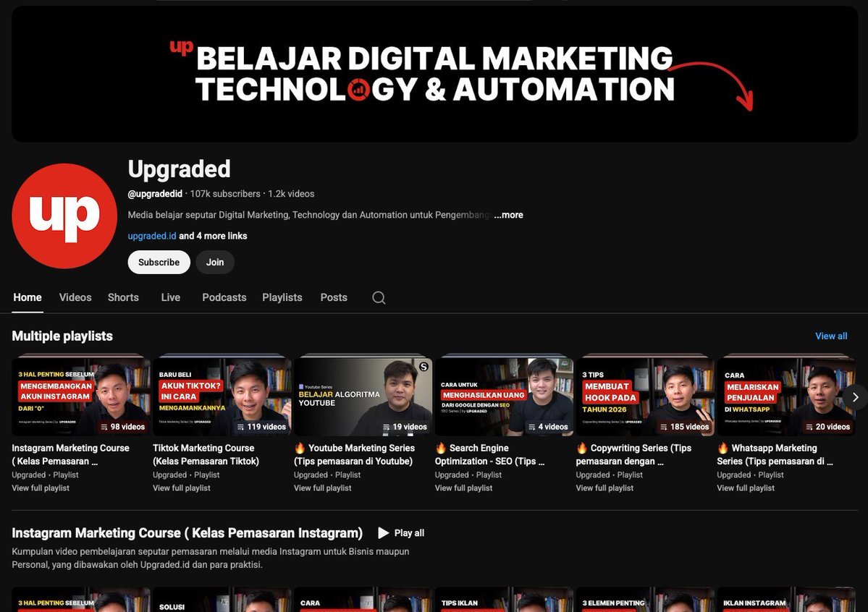The height and width of the screenshot is (612, 868).
Task: View full playlist for Tiktok Marketing Course
Action: point(182,488)
